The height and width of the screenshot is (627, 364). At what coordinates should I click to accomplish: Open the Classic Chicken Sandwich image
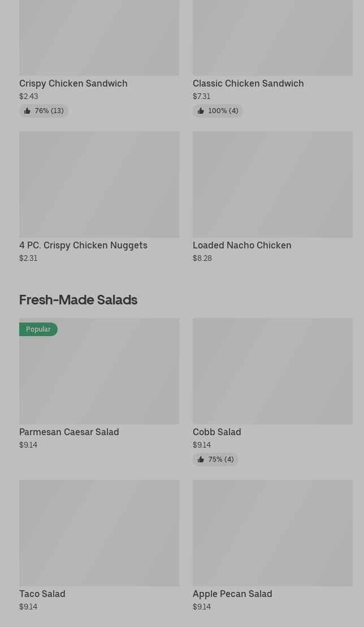pyautogui.click(x=272, y=37)
